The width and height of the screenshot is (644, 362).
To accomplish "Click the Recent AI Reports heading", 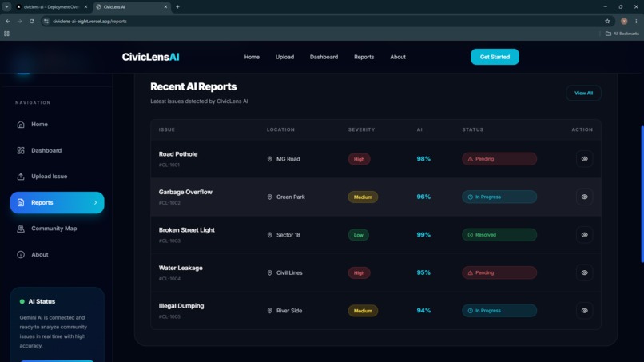I will 193,86.
